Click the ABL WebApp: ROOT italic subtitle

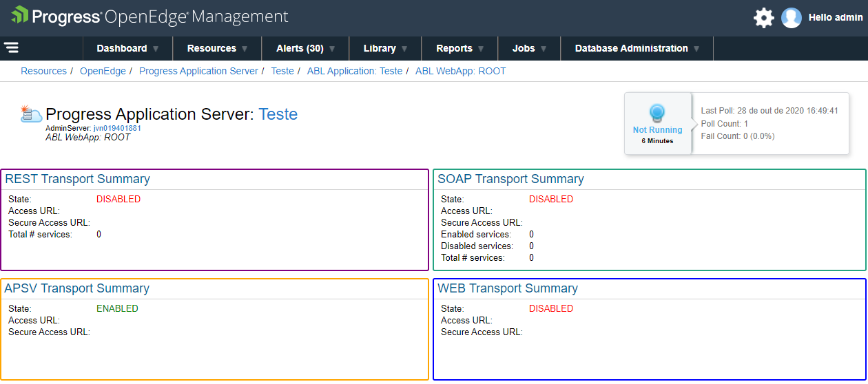(x=87, y=137)
